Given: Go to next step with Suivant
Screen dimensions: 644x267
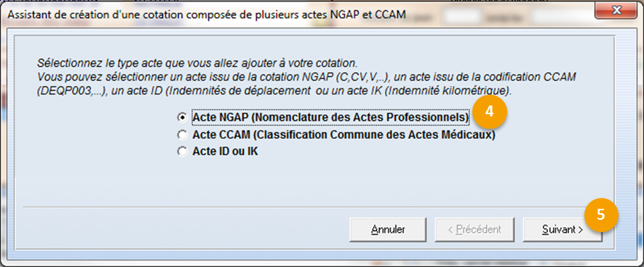Looking at the screenshot, I should [562, 230].
